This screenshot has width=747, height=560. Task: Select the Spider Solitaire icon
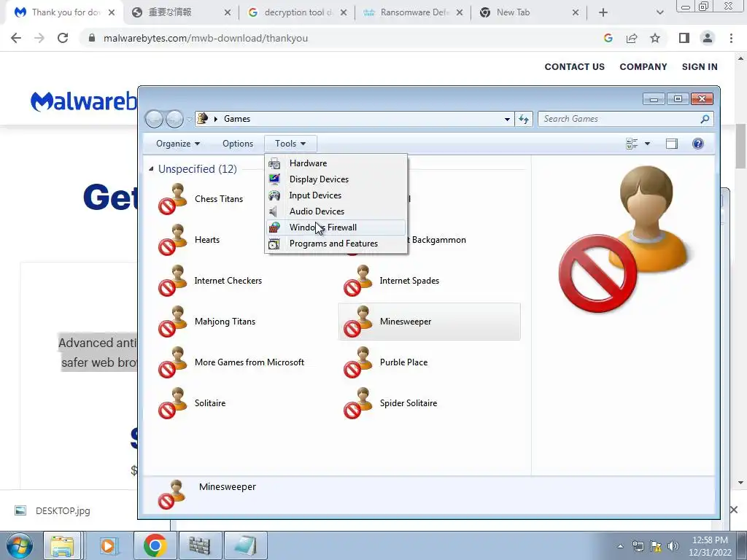[357, 402]
